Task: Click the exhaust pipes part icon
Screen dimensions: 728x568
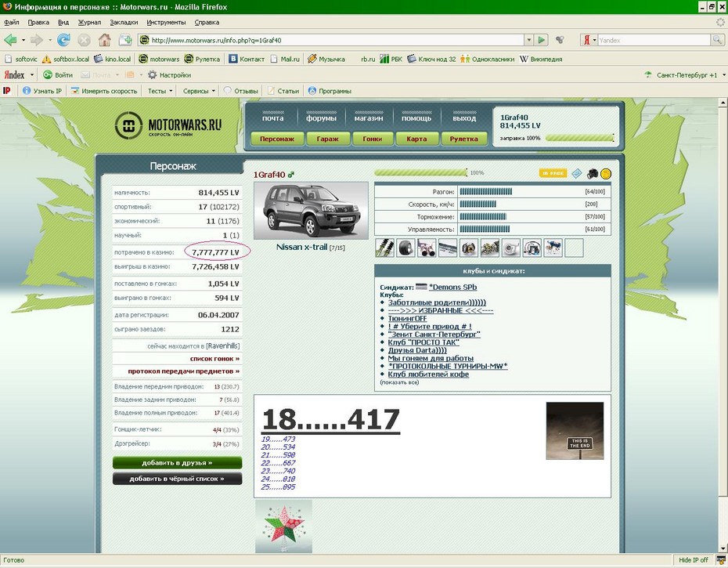Action: 427,248
